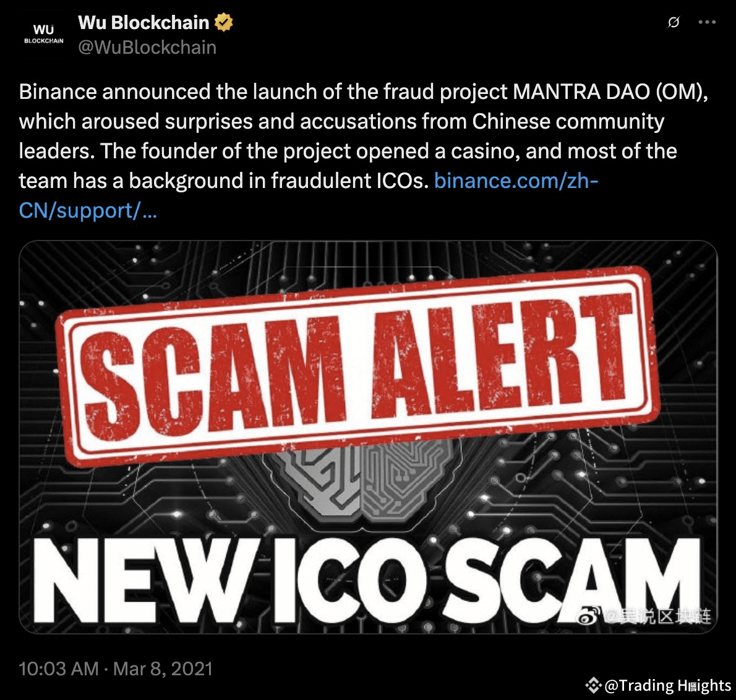The image size is (736, 700).
Task: Click the @Trading Heights watermark text
Action: point(667,685)
